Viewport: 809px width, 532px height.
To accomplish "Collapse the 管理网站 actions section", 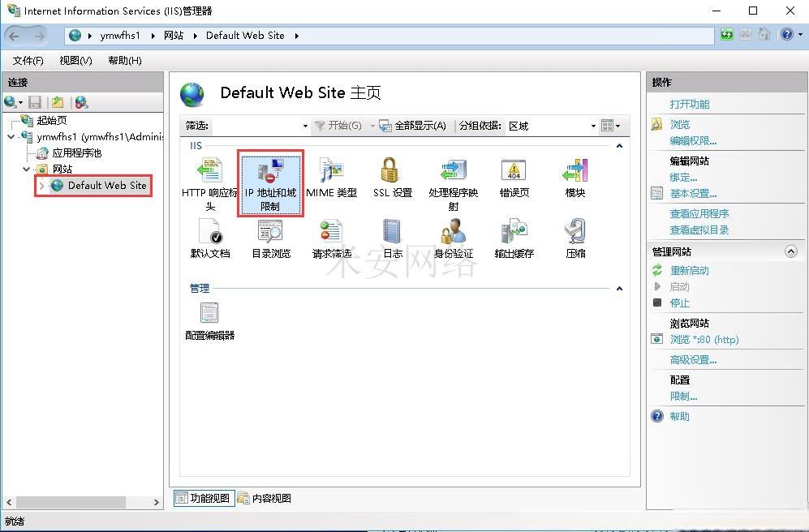I will pos(790,251).
